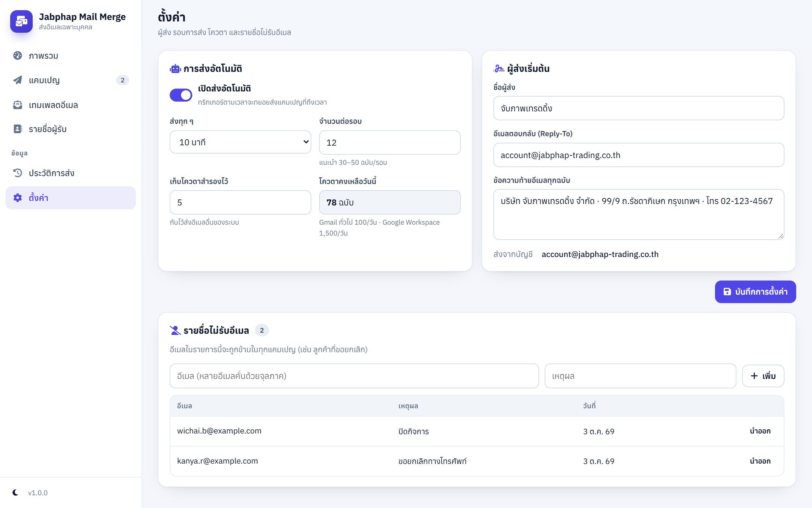
Task: Click the อีเมล column header in table
Action: tap(185, 406)
